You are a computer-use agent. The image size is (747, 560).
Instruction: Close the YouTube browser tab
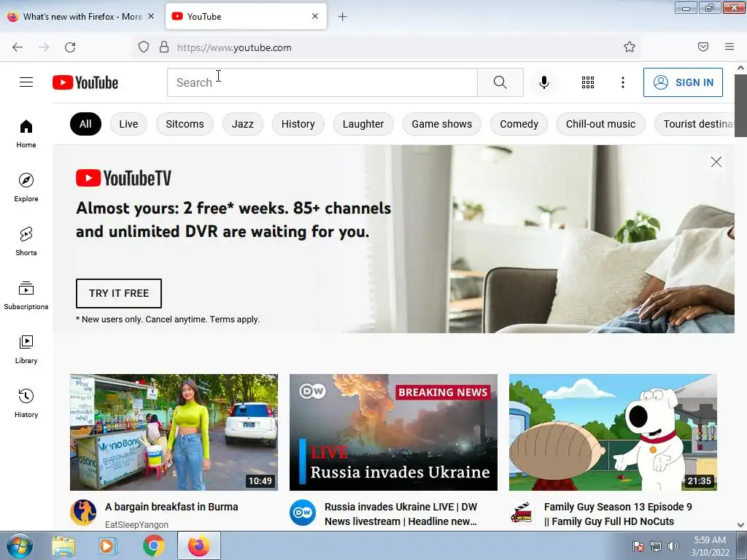pos(315,16)
